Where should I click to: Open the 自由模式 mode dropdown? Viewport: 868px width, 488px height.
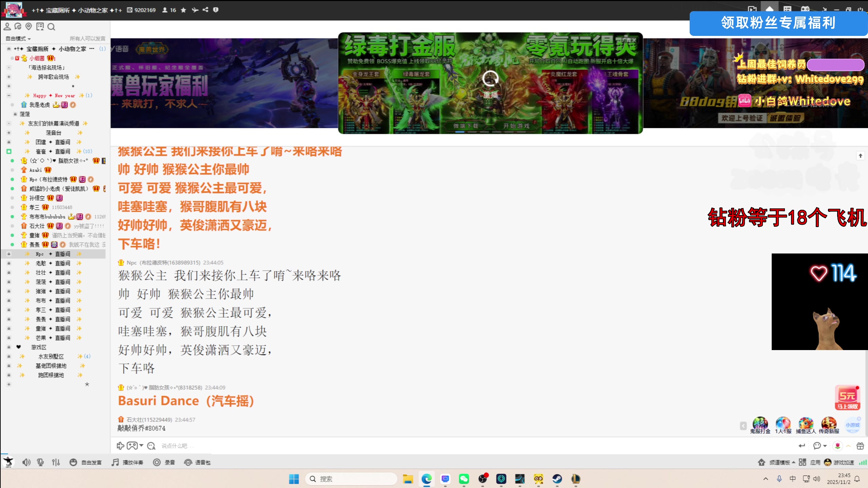(17, 38)
